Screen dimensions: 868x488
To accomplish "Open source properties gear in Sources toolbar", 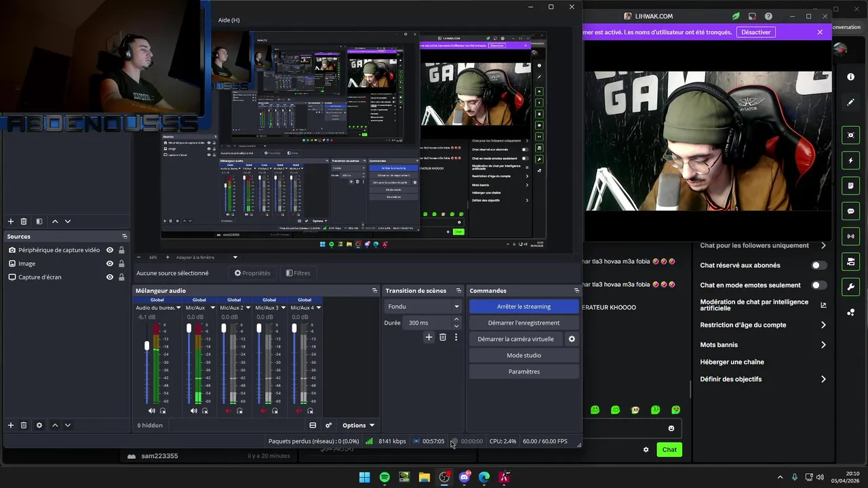I will tap(39, 425).
